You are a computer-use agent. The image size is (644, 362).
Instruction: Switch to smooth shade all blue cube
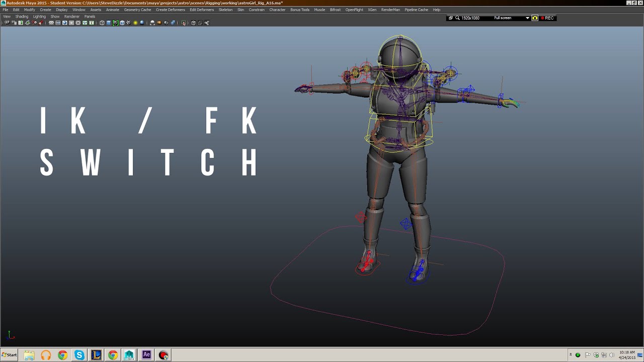109,23
